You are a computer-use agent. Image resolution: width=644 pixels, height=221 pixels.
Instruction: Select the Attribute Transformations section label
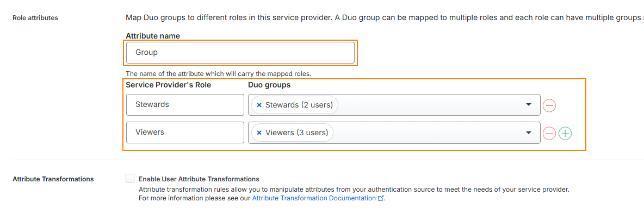[53, 179]
